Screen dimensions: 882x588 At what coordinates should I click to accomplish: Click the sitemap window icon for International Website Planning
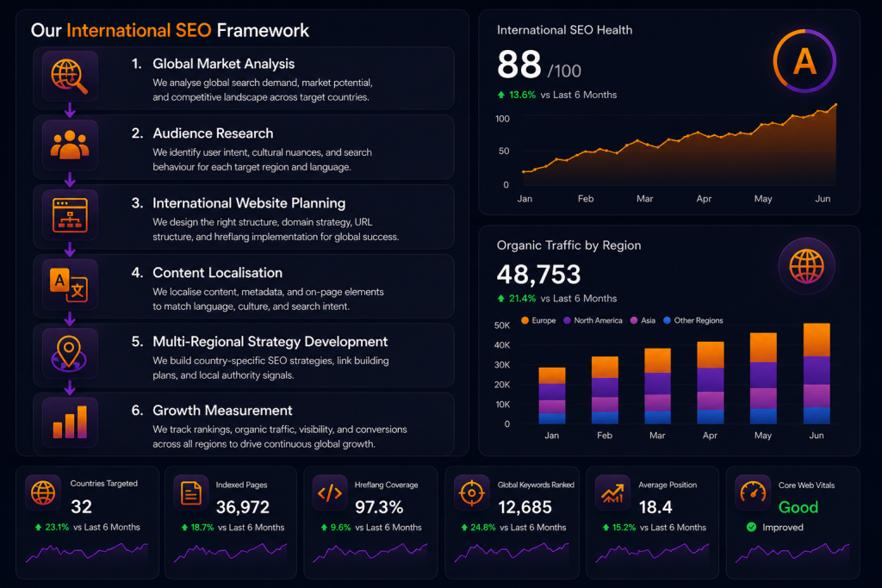[x=70, y=214]
